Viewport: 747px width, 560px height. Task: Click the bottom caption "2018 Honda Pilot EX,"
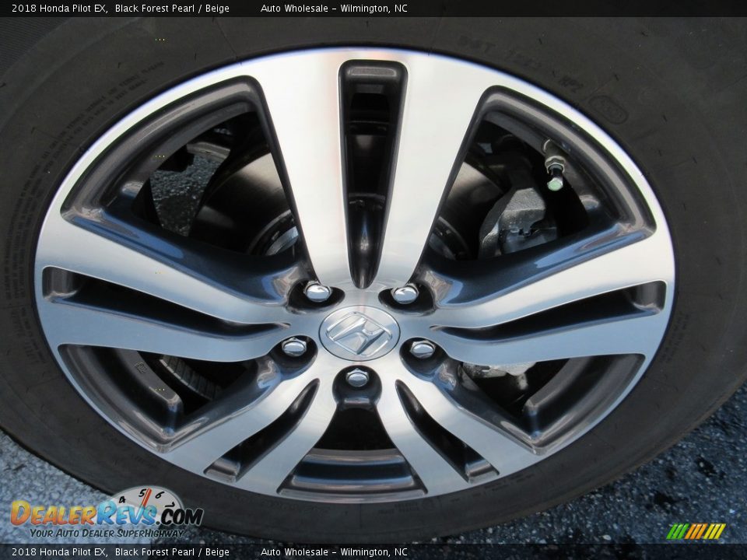pos(60,552)
